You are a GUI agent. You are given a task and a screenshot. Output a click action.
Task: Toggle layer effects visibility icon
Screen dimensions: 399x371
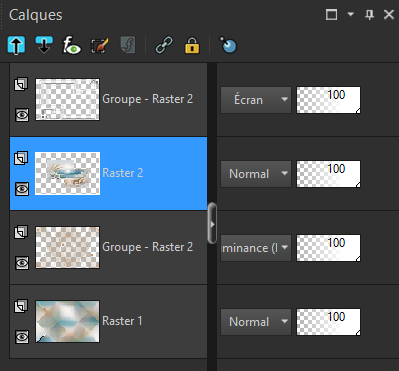coord(72,45)
